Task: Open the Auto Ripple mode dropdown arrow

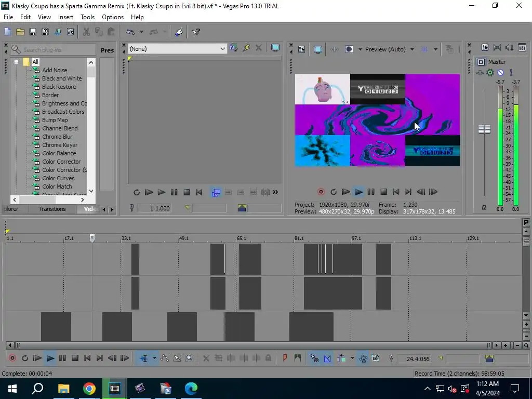Action: pyautogui.click(x=352, y=358)
